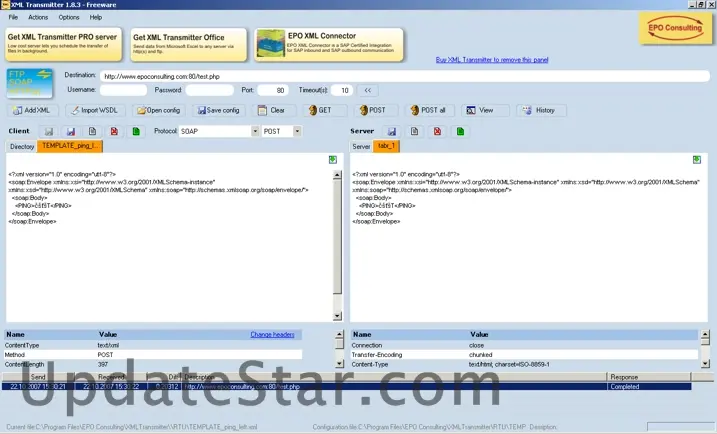Collapse options with the << button
717x434 pixels.
[x=368, y=90]
